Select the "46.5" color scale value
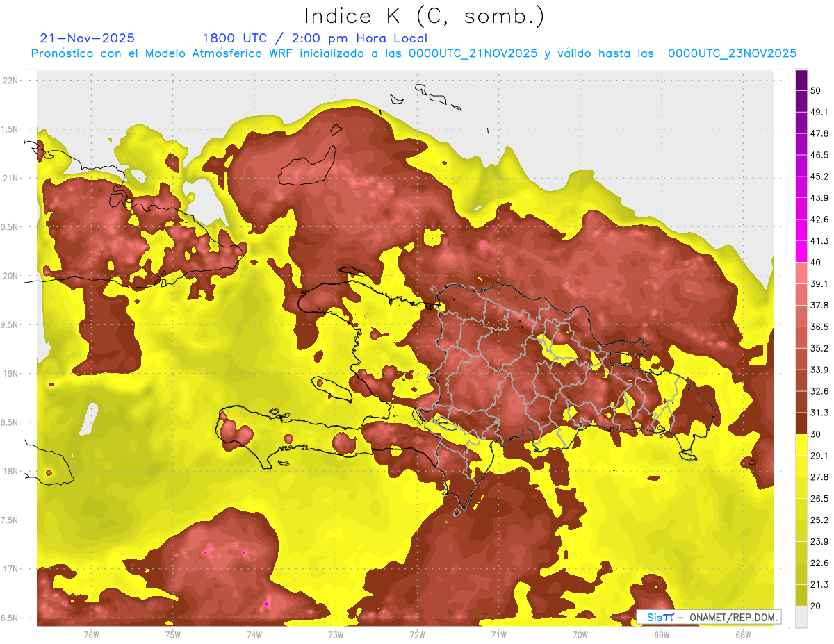 819,155
